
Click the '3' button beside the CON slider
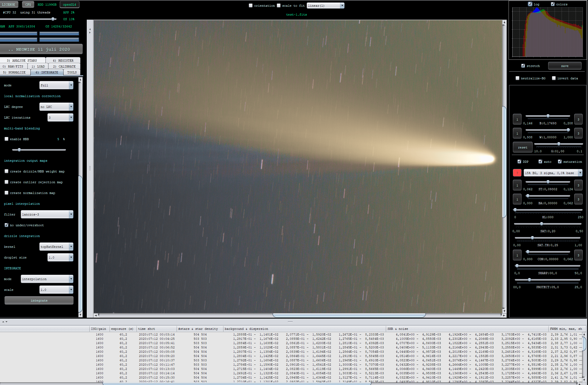(578, 255)
